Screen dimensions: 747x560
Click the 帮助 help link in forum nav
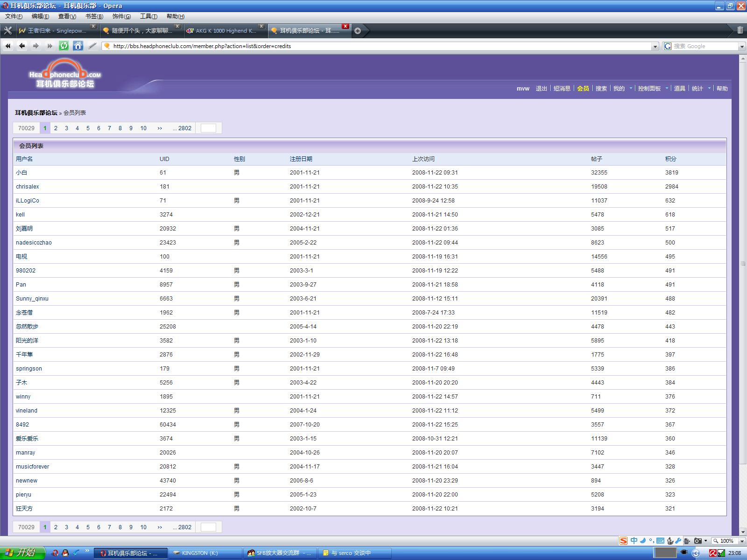coord(722,88)
